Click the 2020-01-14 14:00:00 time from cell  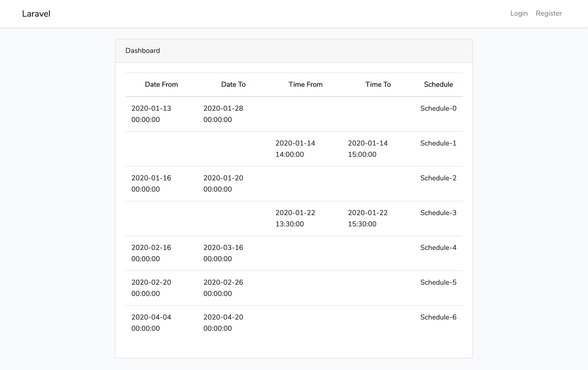(x=295, y=149)
